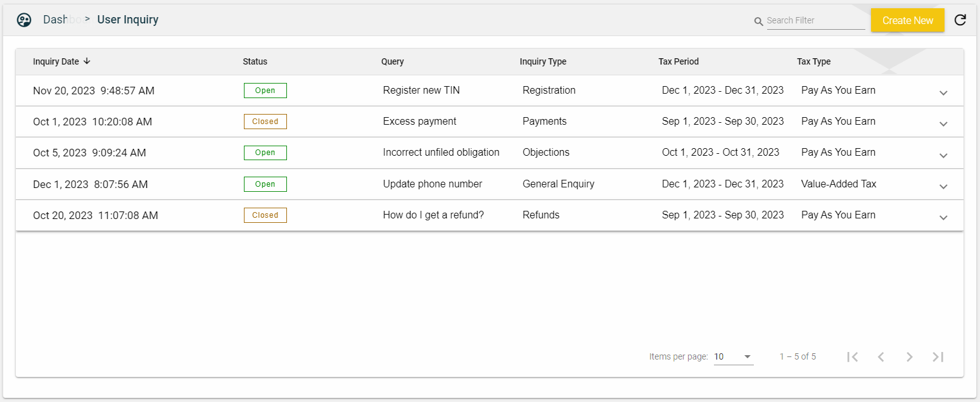980x402 pixels.
Task: Go to the first page of results
Action: pos(853,357)
